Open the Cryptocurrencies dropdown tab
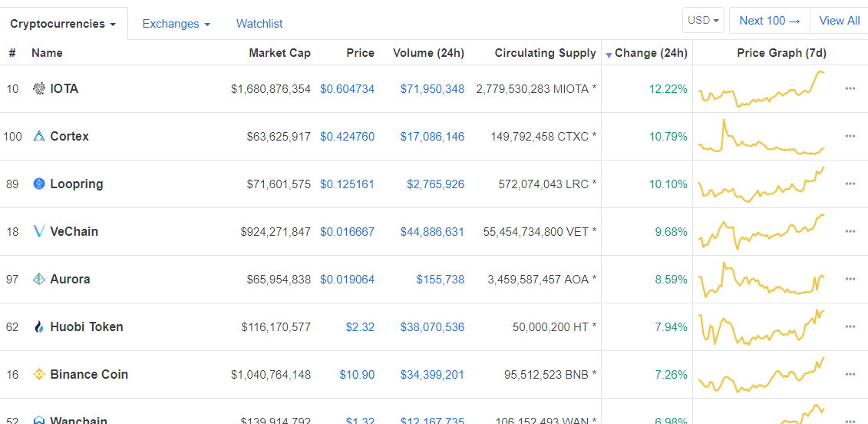This screenshot has width=868, height=424. [63, 24]
